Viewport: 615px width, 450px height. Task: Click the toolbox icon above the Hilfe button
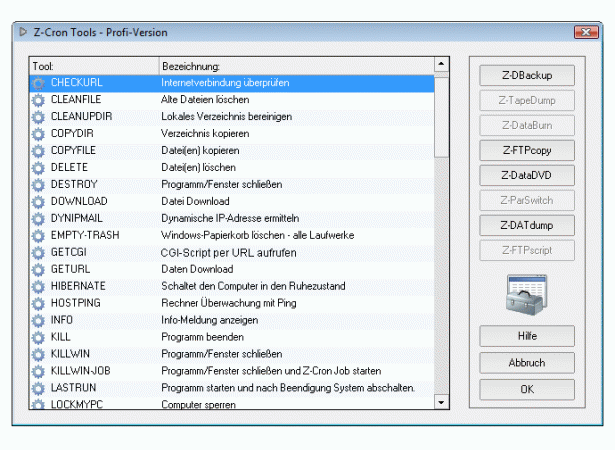tap(527, 294)
